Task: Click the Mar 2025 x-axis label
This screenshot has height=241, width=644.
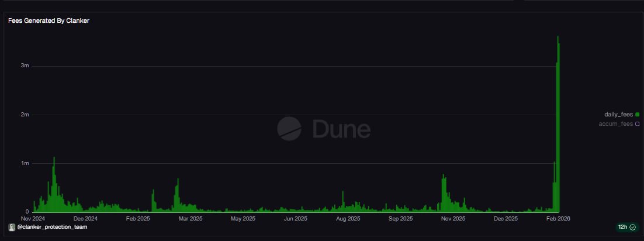Action: [191, 218]
